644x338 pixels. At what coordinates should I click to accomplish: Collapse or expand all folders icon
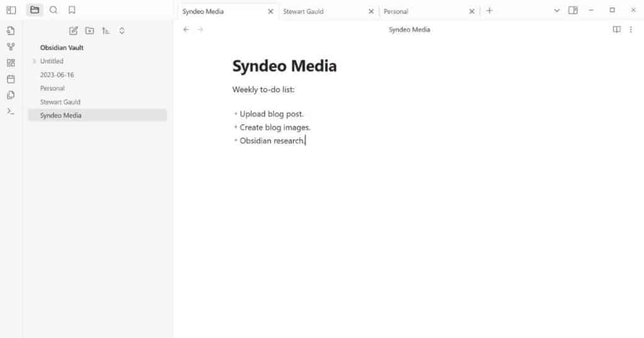tap(121, 31)
